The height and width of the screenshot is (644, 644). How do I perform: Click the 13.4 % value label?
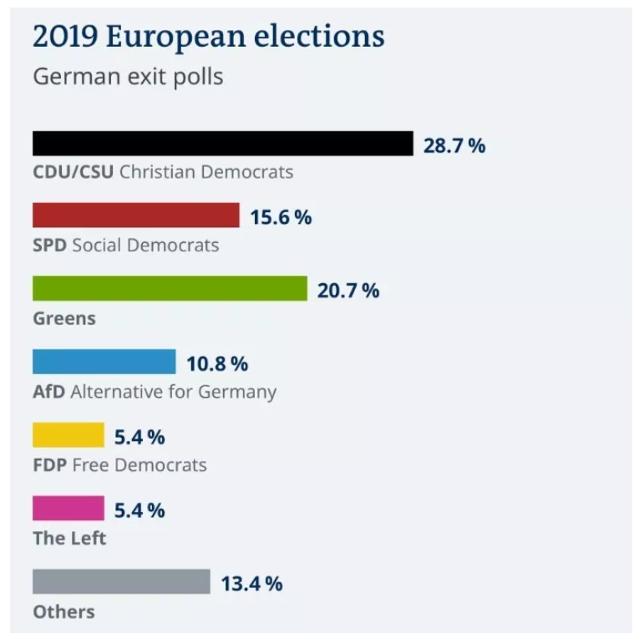[251, 583]
